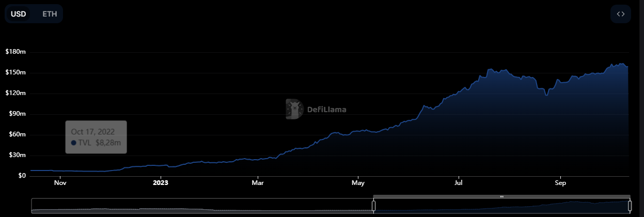Click the 2023 x-axis label
This screenshot has width=644, height=217.
coord(161,182)
